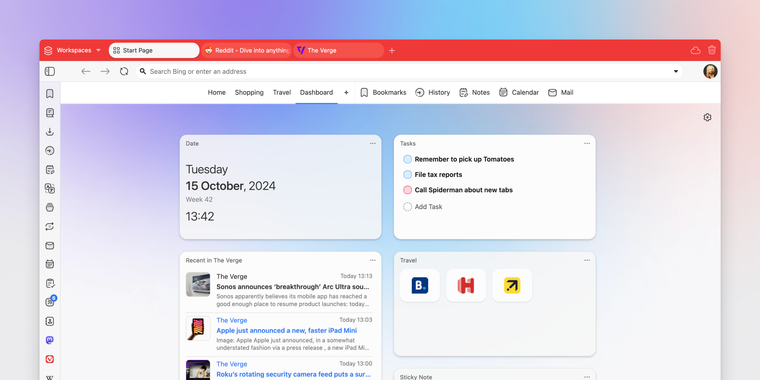Toggle the side panel
The width and height of the screenshot is (760, 380).
pyautogui.click(x=50, y=71)
